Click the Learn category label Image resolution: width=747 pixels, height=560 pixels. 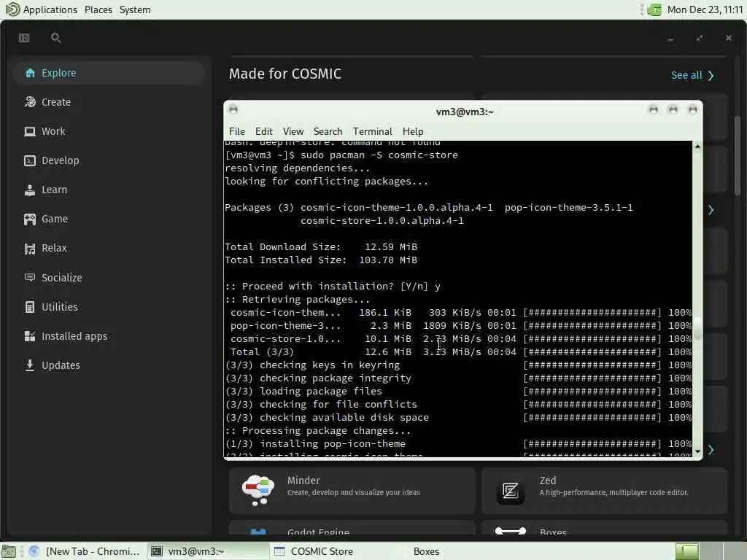click(x=54, y=190)
